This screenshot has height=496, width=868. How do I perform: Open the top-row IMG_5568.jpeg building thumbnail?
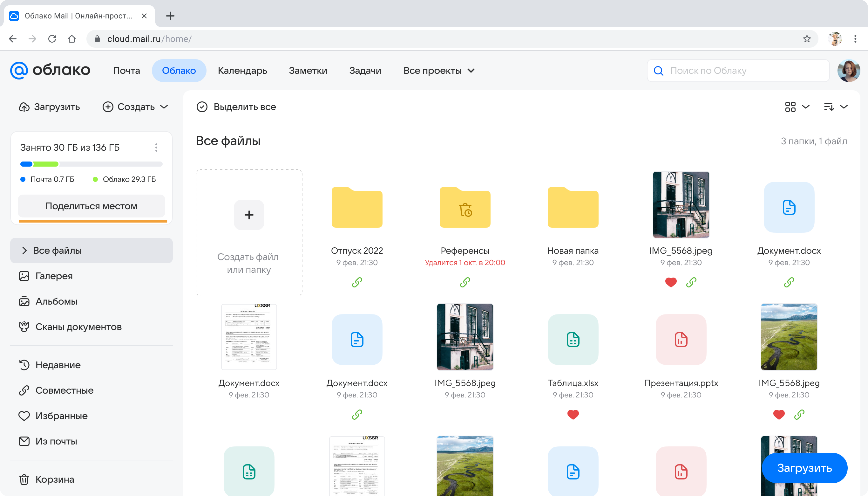click(x=681, y=204)
